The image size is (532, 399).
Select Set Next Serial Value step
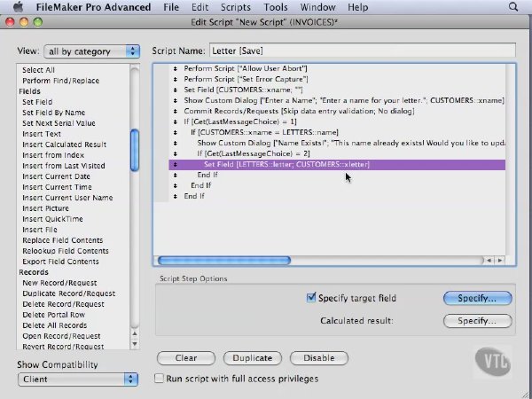[x=59, y=123]
